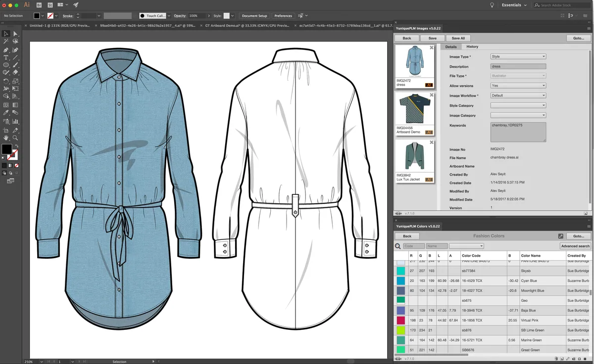Choose the Lasso tool
Image resolution: width=594 pixels, height=364 pixels.
[15, 41]
